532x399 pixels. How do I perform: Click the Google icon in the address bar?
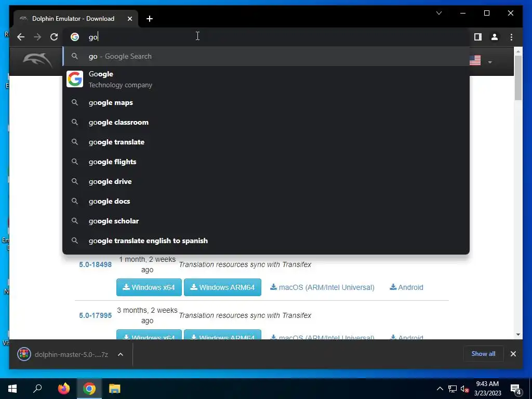[75, 37]
